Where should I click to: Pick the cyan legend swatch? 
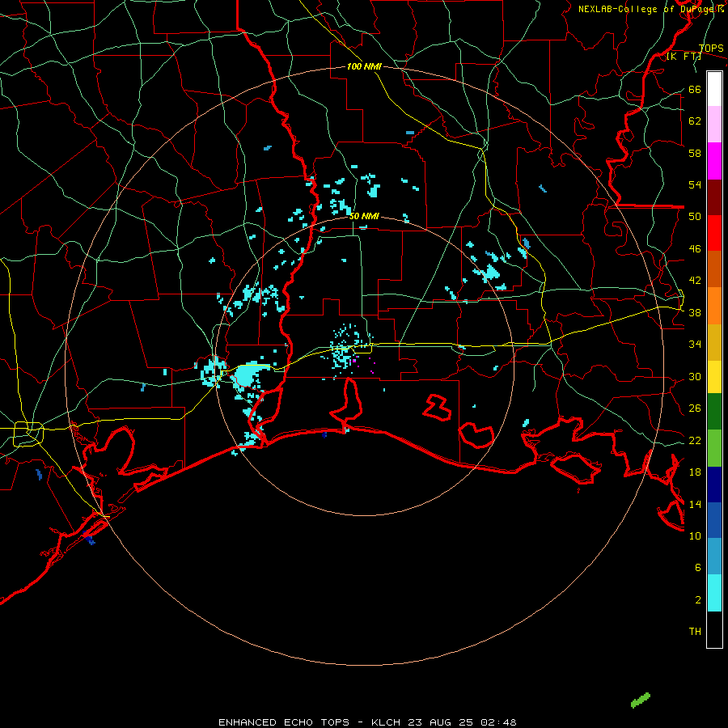coord(714,593)
